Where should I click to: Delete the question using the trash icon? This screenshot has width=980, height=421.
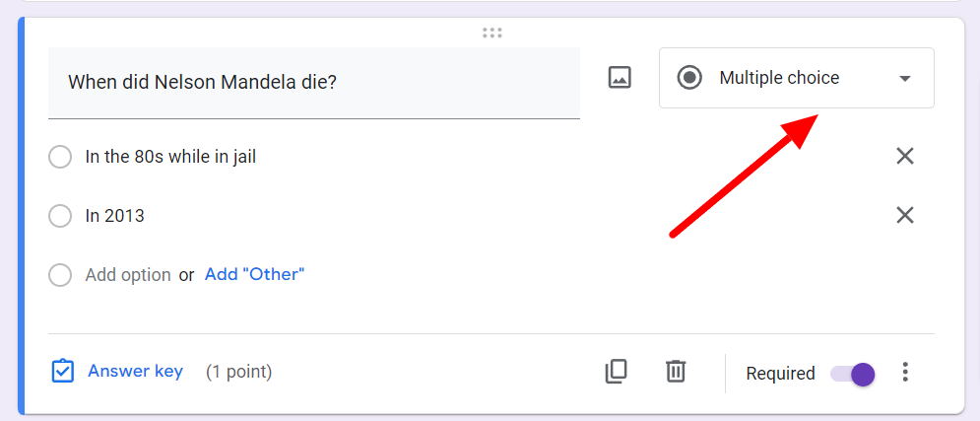676,372
